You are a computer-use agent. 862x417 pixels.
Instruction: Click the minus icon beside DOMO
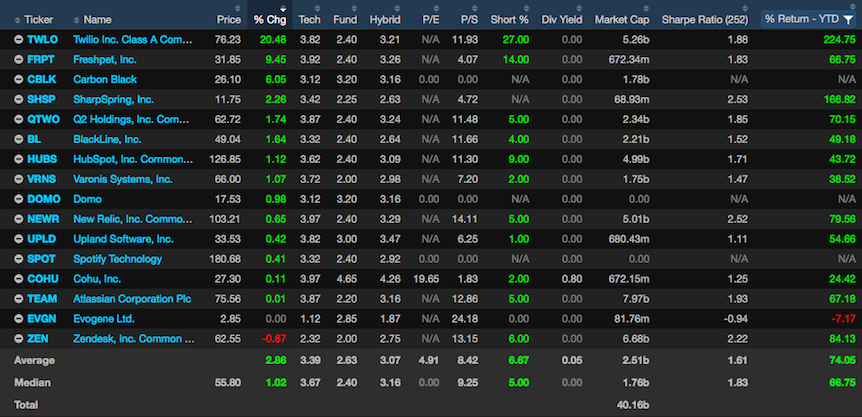click(19, 199)
